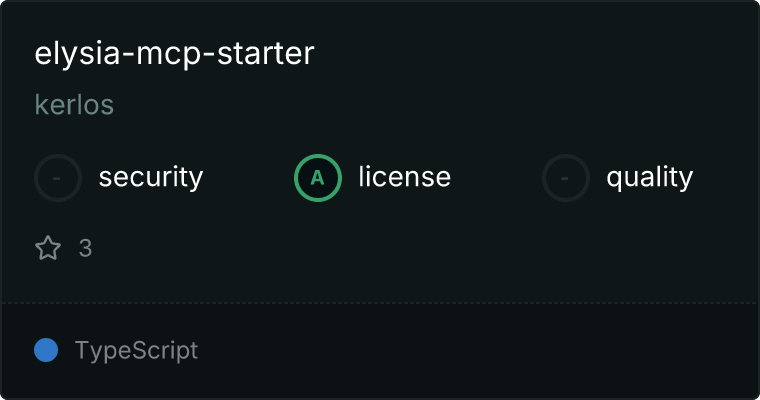760x400 pixels.
Task: Open the security score label
Action: click(151, 177)
